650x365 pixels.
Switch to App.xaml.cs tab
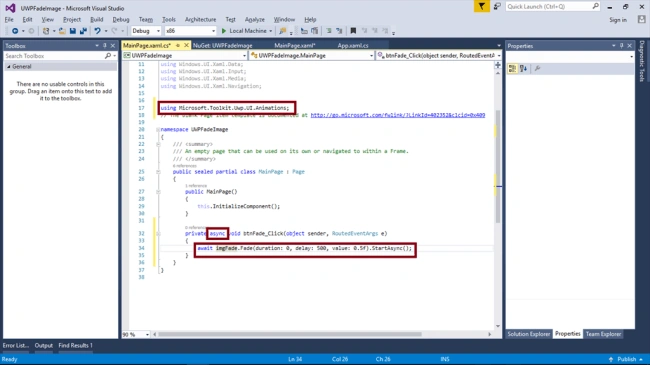(x=353, y=46)
